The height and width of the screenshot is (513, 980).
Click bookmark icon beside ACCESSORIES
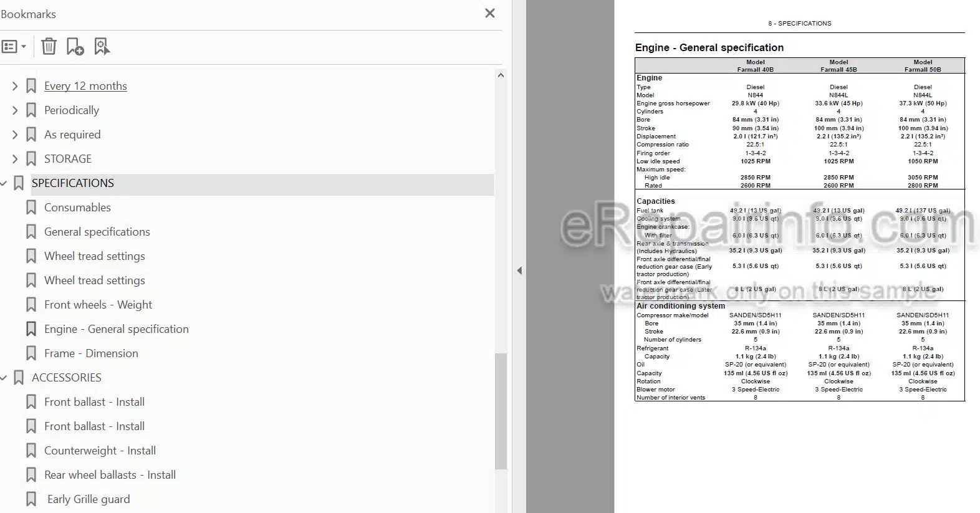tap(19, 378)
